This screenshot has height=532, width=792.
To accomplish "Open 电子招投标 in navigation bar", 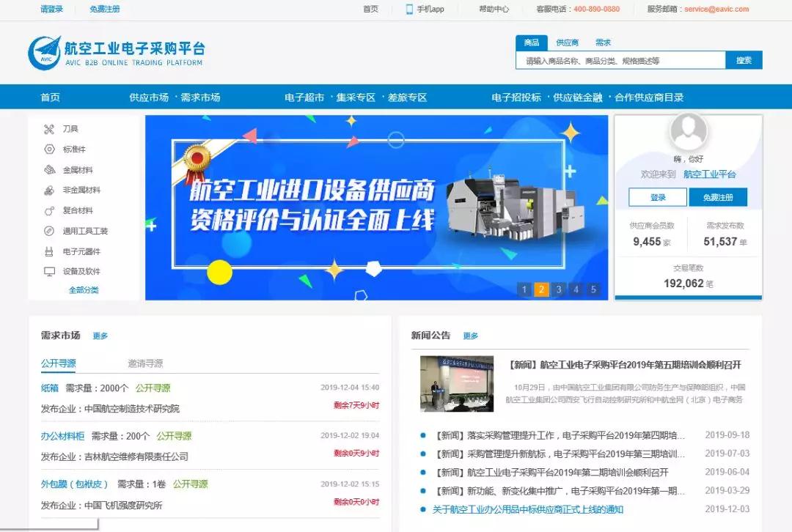I will 516,97.
